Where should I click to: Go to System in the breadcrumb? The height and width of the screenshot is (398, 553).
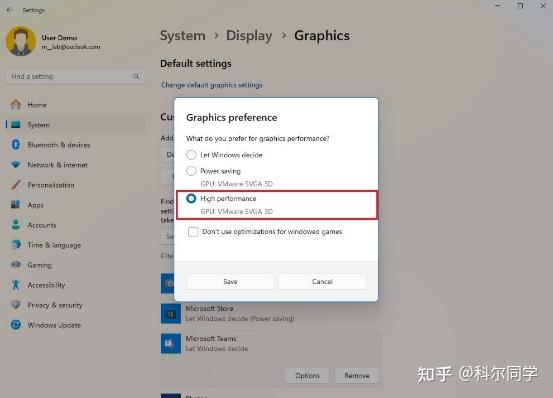(183, 36)
